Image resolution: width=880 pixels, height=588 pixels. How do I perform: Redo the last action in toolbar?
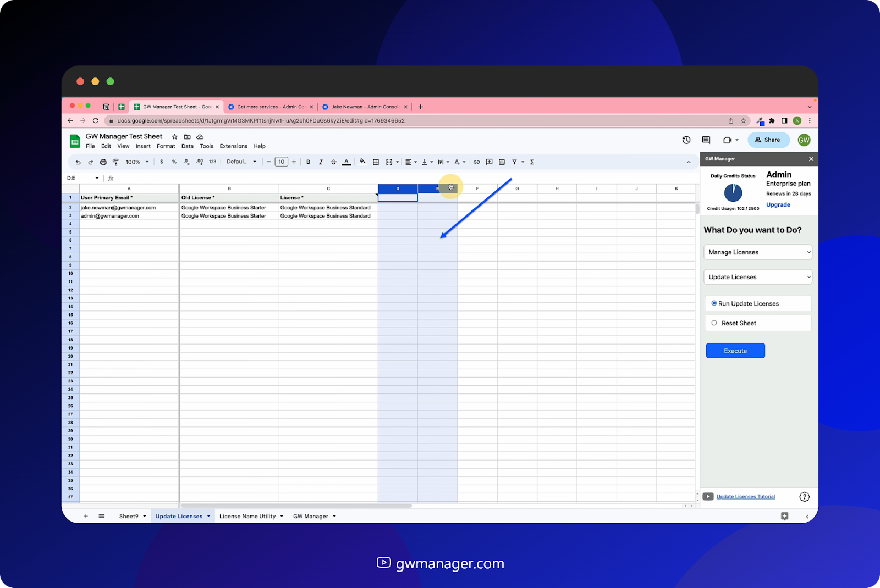pos(90,162)
